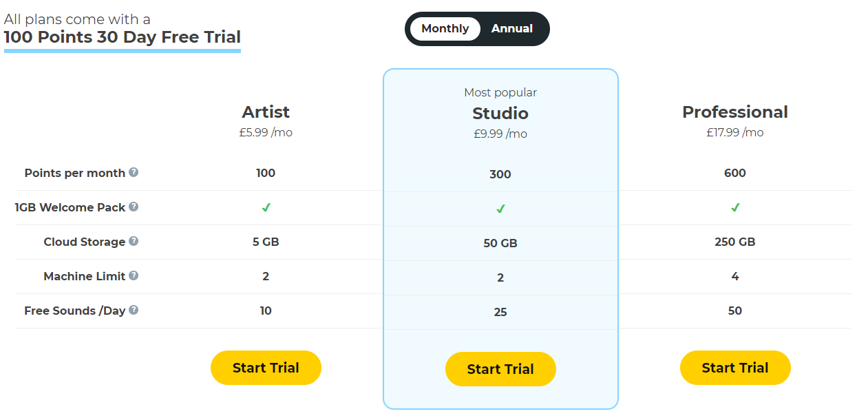Click the Studio plan heading
The height and width of the screenshot is (418, 868).
[x=500, y=114]
